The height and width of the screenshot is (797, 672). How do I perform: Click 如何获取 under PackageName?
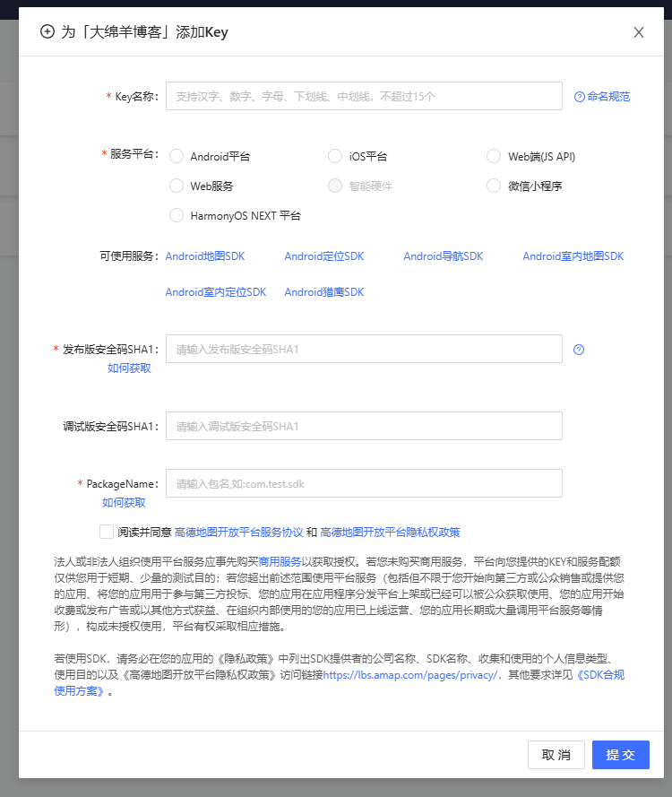point(124,502)
